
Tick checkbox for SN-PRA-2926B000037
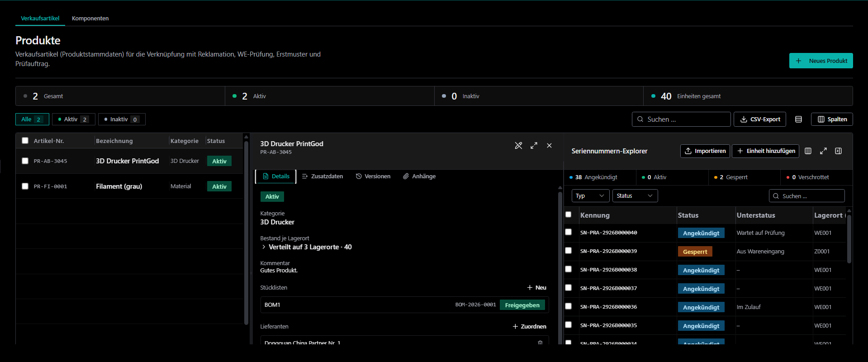[x=568, y=287]
